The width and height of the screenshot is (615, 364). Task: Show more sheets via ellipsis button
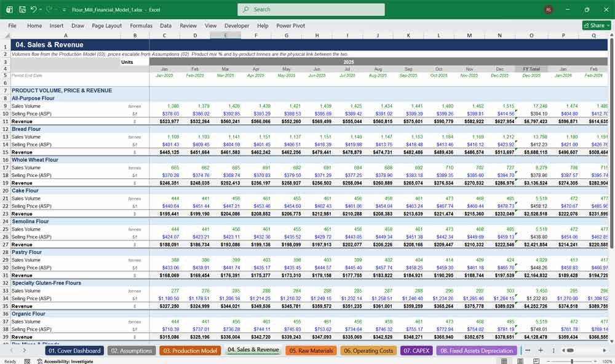tap(528, 350)
